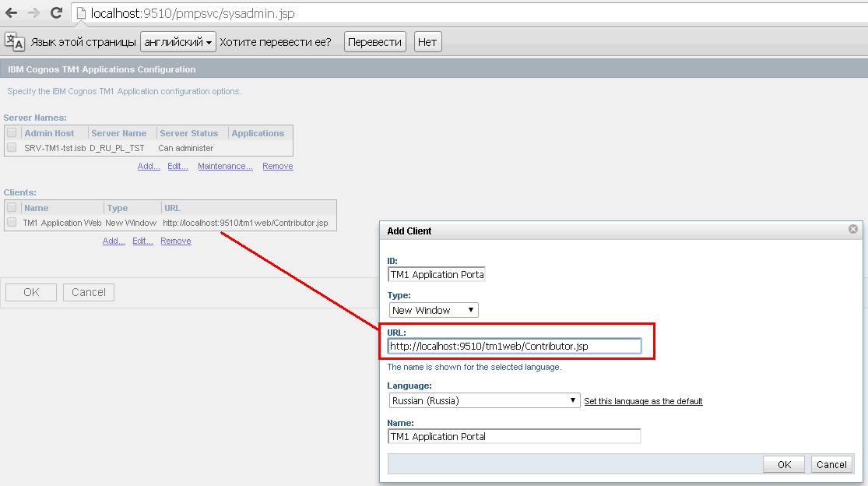Click the 'Add Client' dialog title
868x486 pixels.
click(x=409, y=231)
